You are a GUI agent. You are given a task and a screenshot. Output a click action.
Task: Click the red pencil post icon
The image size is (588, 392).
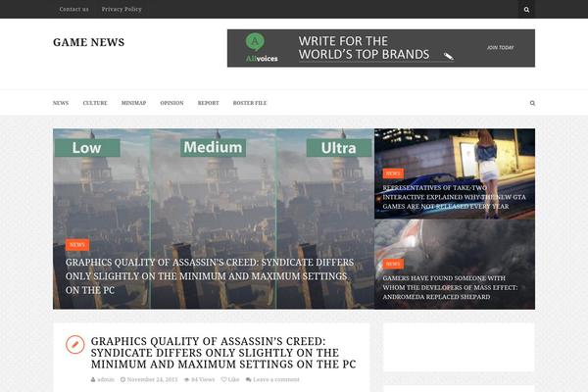[x=75, y=344]
